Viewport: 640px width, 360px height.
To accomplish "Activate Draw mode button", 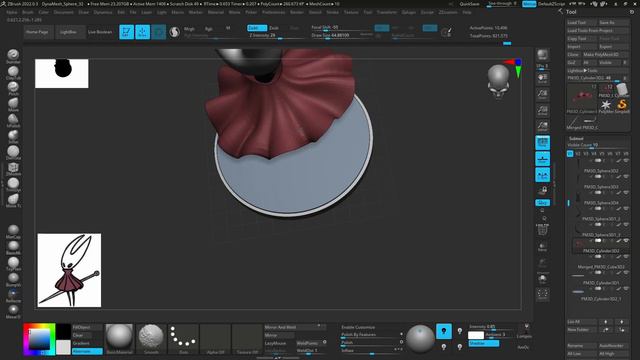I will click(142, 32).
